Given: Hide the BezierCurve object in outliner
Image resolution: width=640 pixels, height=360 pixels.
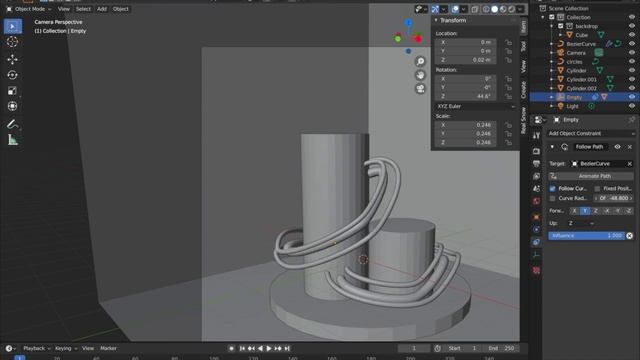Looking at the screenshot, I should 632,44.
